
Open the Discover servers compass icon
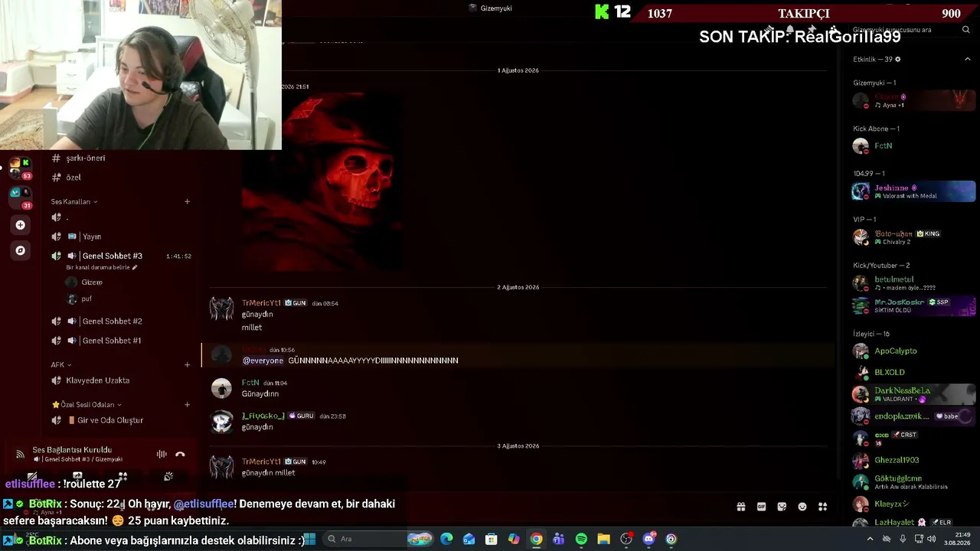21,250
